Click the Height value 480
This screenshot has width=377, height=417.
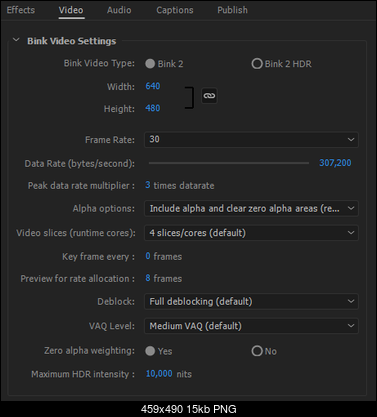[153, 108]
